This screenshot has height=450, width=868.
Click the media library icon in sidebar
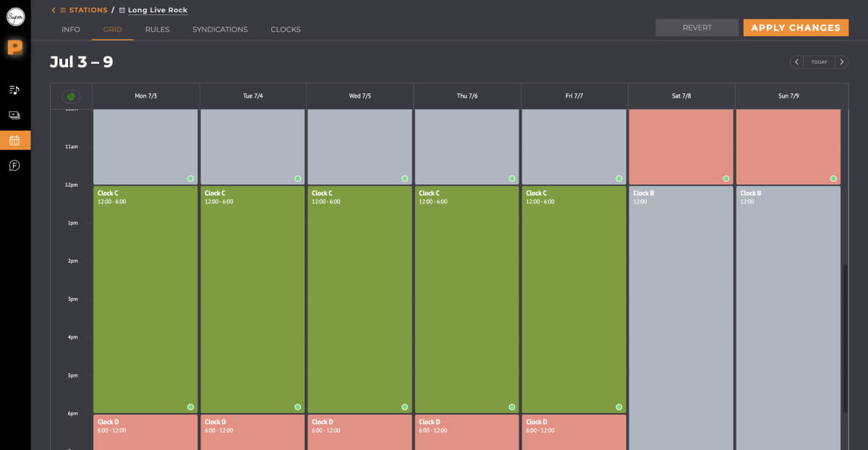pyautogui.click(x=14, y=115)
